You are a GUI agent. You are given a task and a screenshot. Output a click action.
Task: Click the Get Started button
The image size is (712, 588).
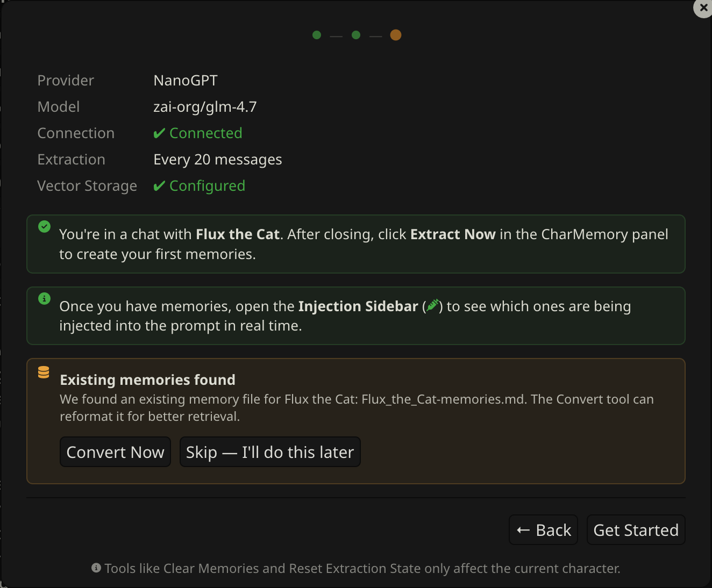[636, 530]
